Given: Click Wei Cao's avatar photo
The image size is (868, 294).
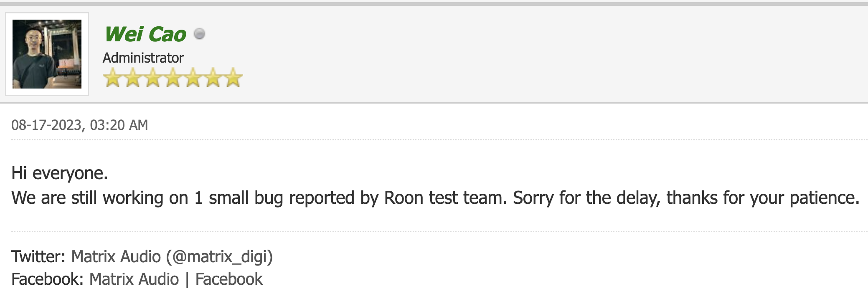Looking at the screenshot, I should click(x=47, y=54).
